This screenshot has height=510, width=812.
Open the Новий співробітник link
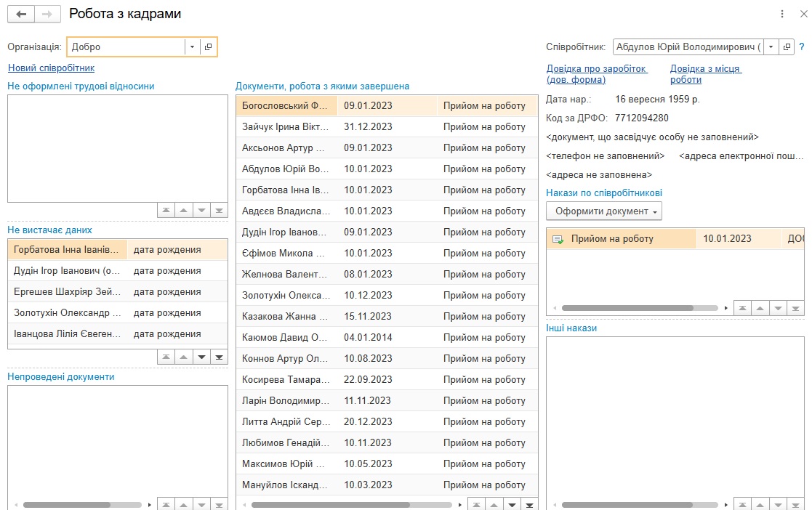click(x=51, y=68)
